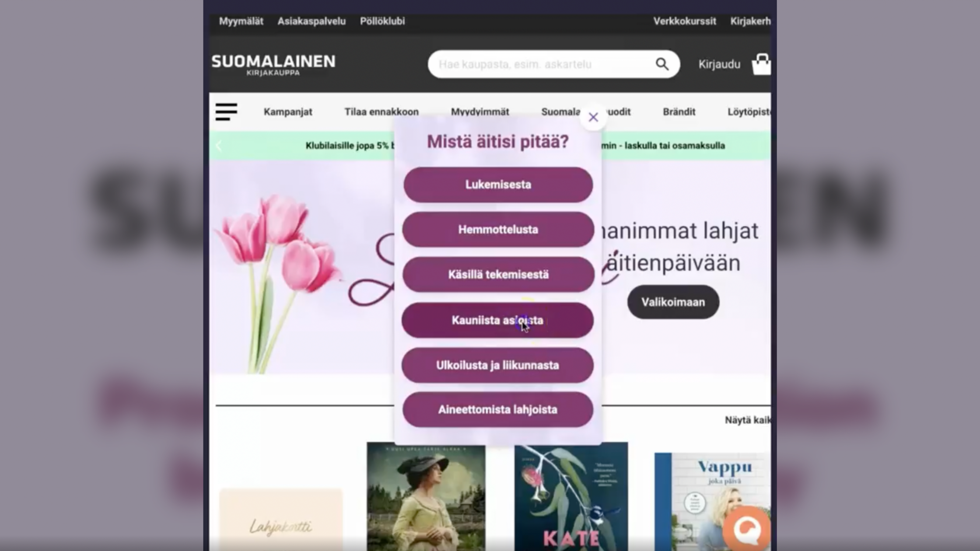The image size is (980, 551).
Task: Click the search magnifier icon
Action: [662, 64]
